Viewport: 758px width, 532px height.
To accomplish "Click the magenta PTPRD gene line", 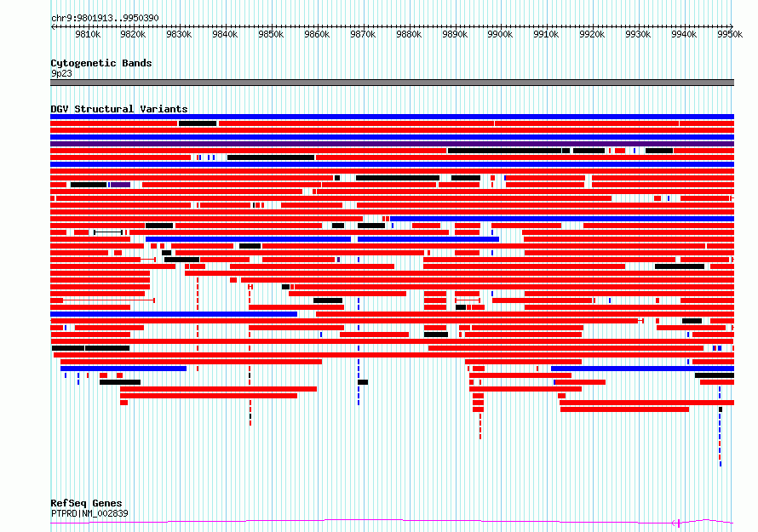I will click(x=392, y=522).
